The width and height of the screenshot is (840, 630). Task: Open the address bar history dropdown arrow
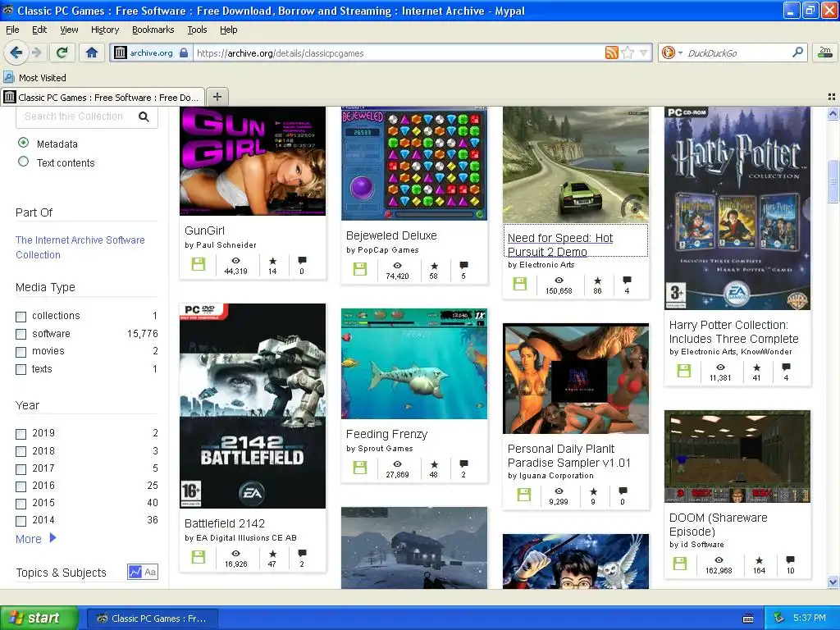pos(643,52)
